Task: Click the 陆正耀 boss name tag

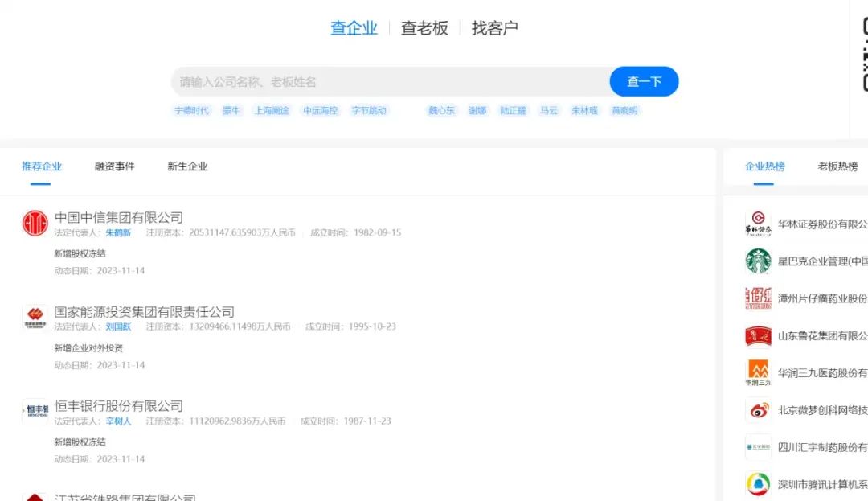Action: pos(513,111)
